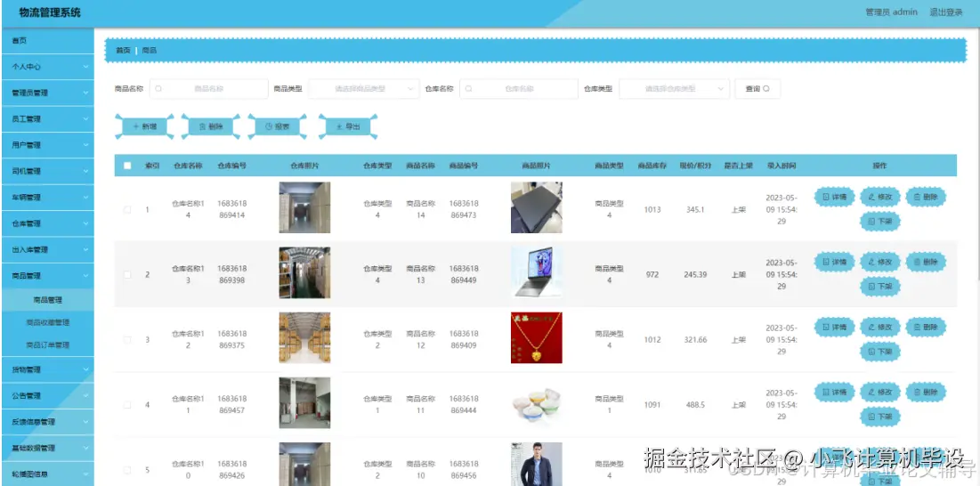Open 详情 for 商品名称 13 row
The height and width of the screenshot is (486, 980).
[x=834, y=262]
